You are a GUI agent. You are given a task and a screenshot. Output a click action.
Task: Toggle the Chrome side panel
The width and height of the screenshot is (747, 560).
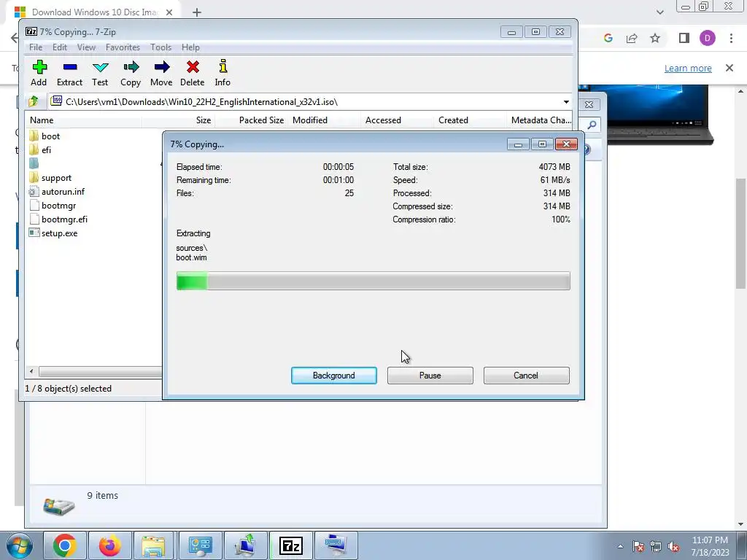684,38
